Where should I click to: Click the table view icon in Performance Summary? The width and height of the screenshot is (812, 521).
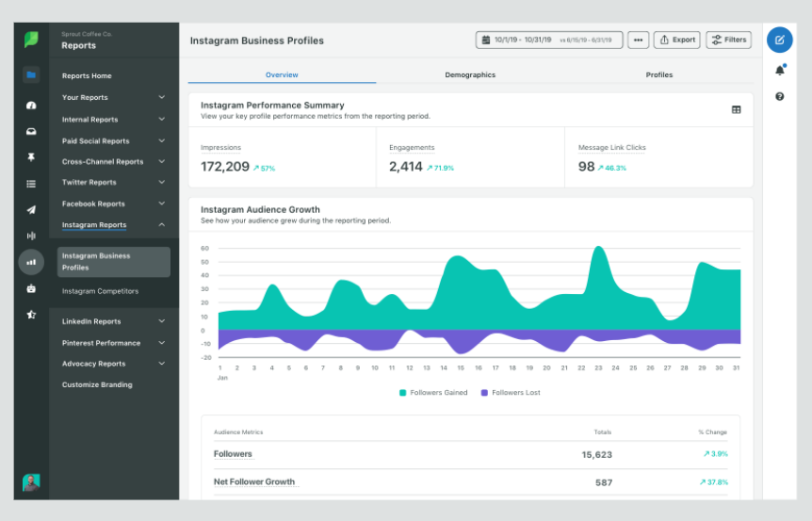tap(736, 110)
